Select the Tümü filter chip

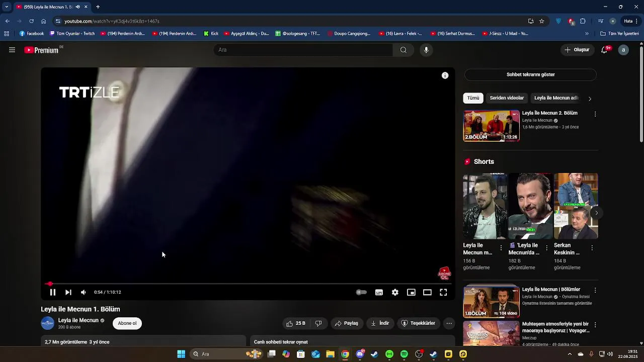(x=473, y=98)
